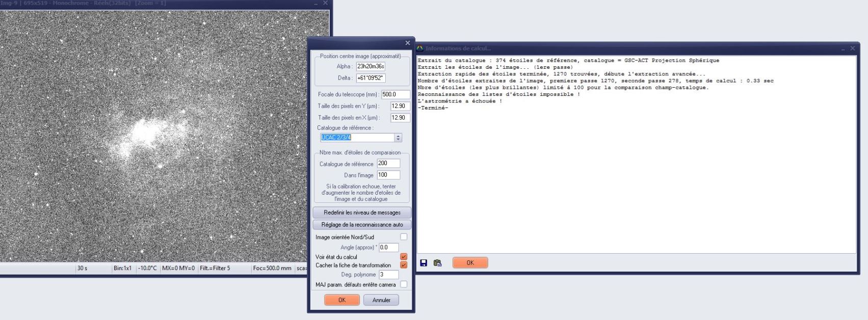This screenshot has width=868, height=320.
Task: Click the save log floppy disk icon
Action: click(x=424, y=263)
